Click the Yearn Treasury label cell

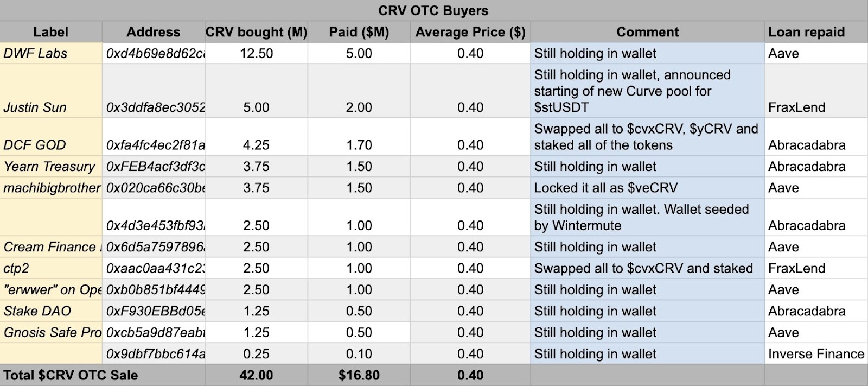point(51,166)
